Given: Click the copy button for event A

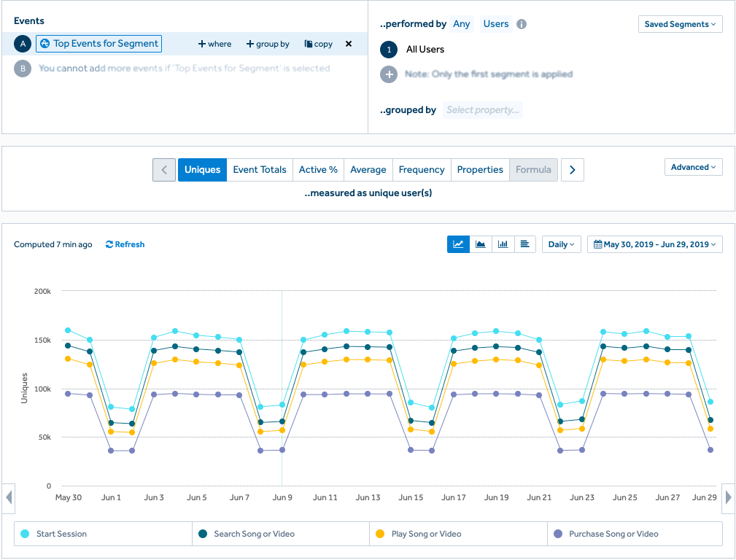Looking at the screenshot, I should click(x=318, y=44).
